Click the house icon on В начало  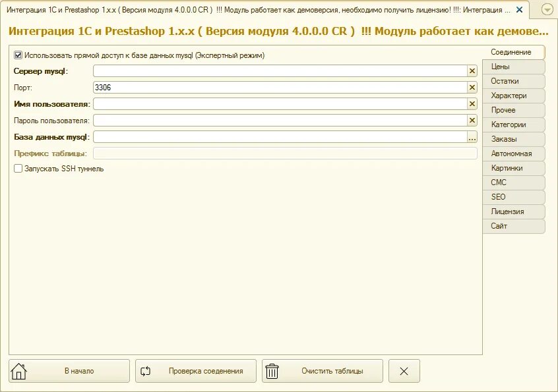tap(19, 371)
